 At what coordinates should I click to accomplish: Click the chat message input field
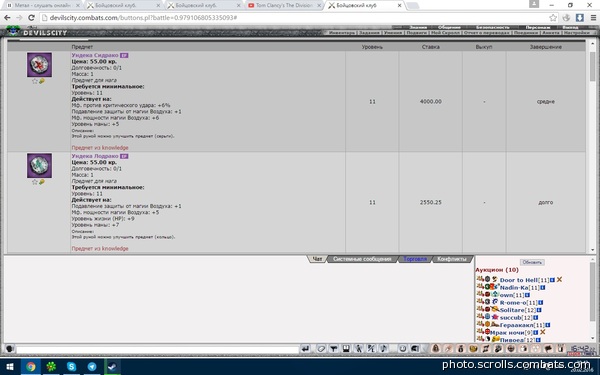157,349
